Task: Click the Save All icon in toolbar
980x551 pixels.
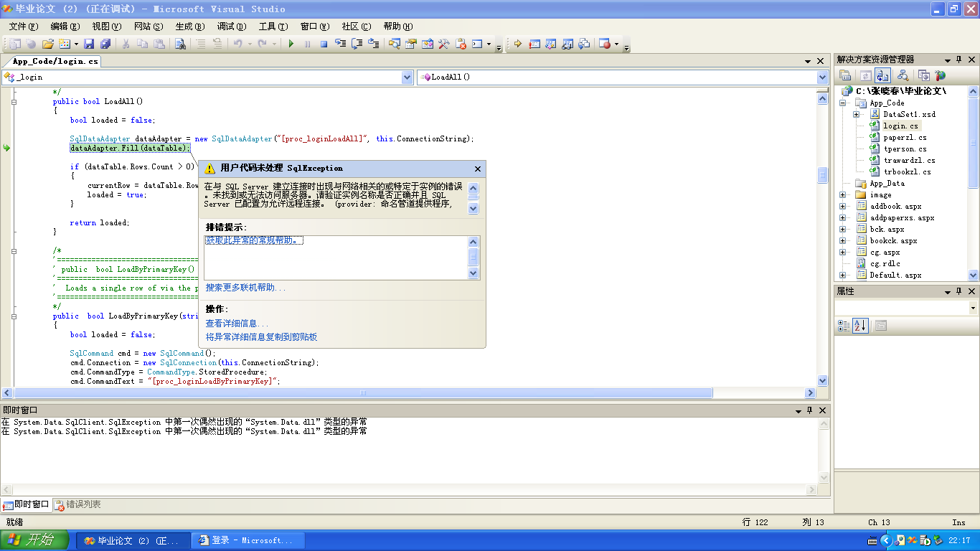Action: pyautogui.click(x=105, y=44)
